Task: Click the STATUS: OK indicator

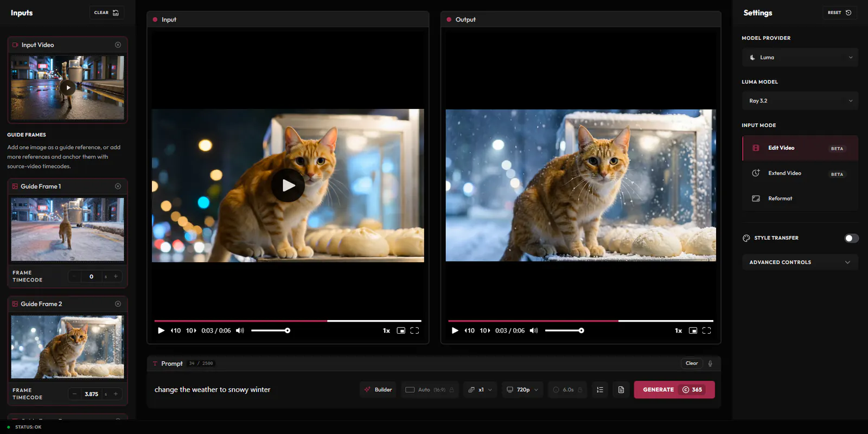Action: (x=24, y=427)
